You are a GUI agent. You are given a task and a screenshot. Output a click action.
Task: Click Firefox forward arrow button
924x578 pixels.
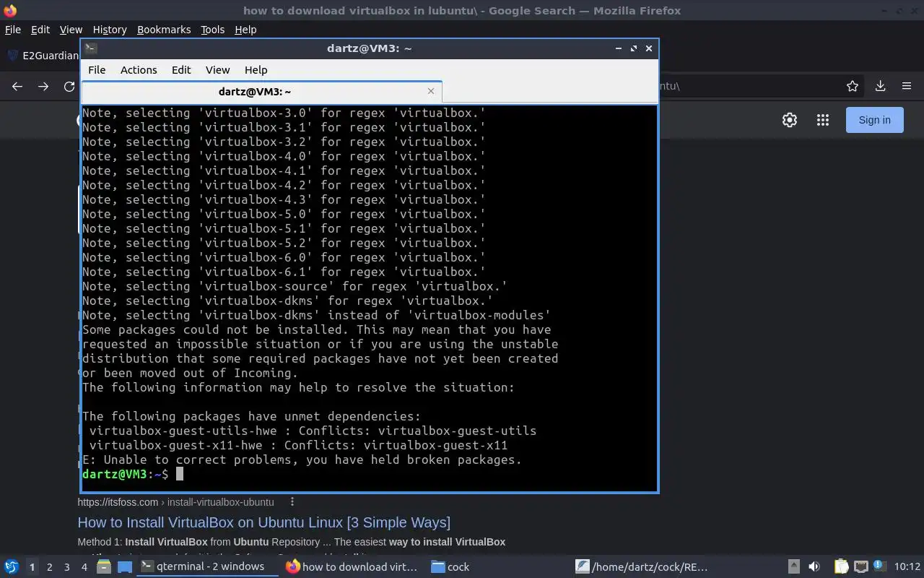(x=43, y=86)
